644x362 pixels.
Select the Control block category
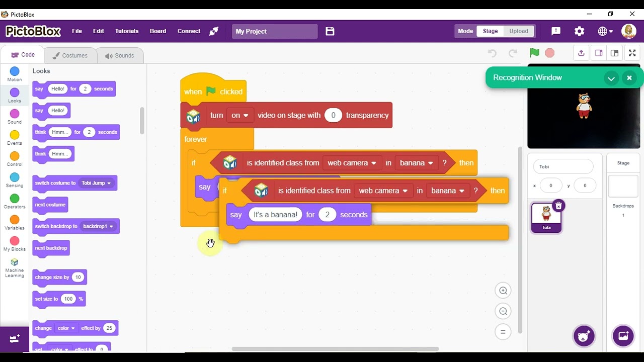click(x=15, y=159)
